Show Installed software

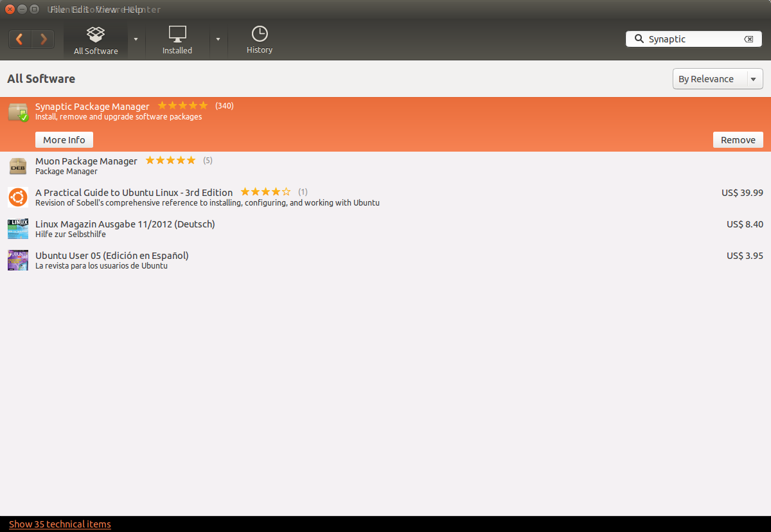click(177, 40)
